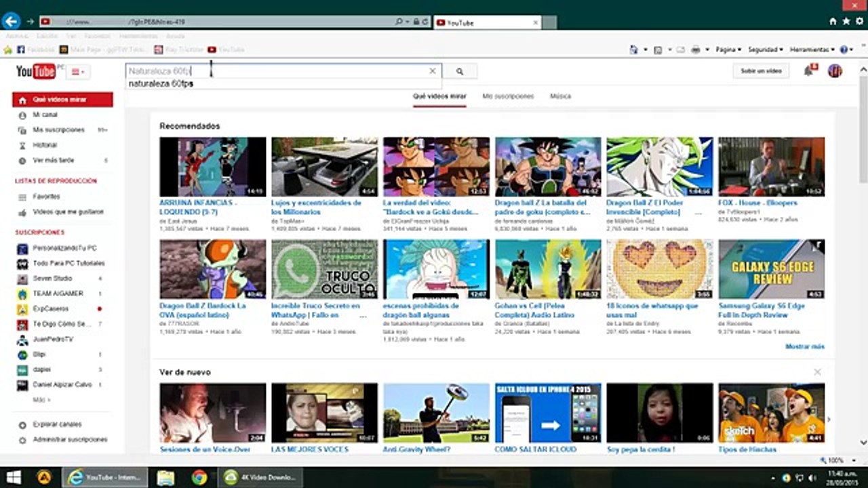Click the taskbar clock
Viewport: 868px width, 488px height.
tap(841, 477)
